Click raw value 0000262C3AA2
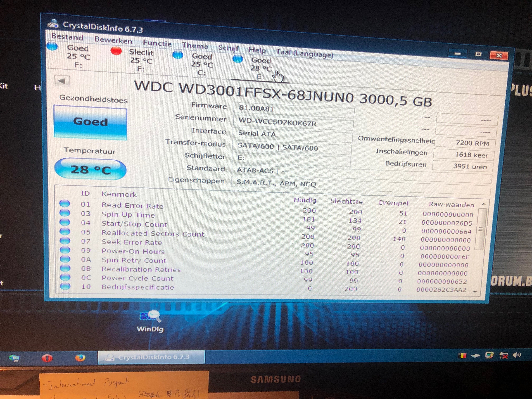 (x=441, y=290)
